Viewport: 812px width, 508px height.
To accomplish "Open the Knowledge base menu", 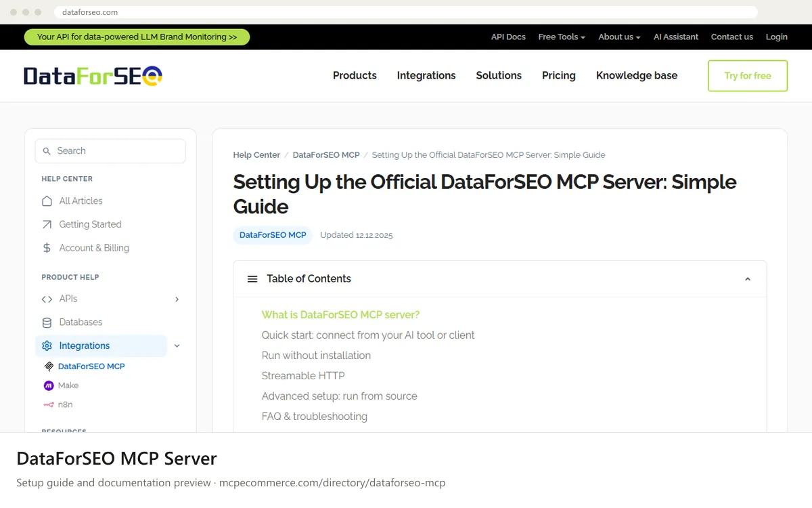I will 637,76.
